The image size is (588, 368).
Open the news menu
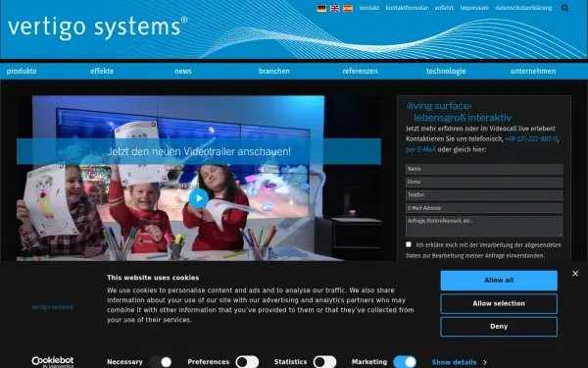coord(183,71)
